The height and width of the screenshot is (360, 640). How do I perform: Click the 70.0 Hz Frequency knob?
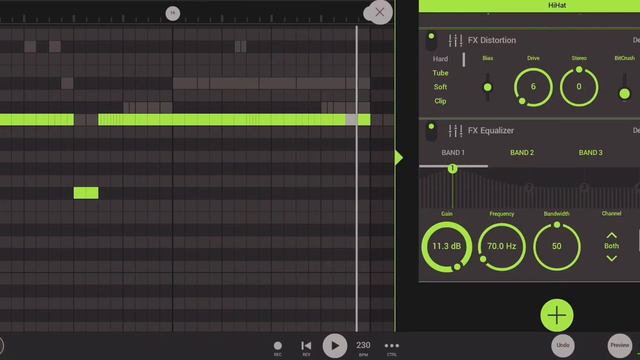pyautogui.click(x=502, y=247)
